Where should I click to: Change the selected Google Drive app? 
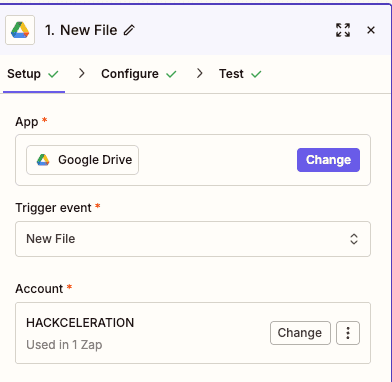(x=328, y=160)
